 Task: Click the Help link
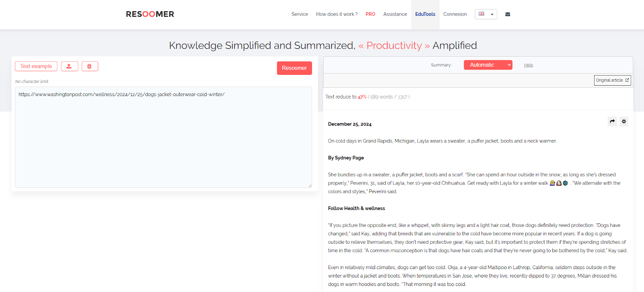(x=528, y=65)
